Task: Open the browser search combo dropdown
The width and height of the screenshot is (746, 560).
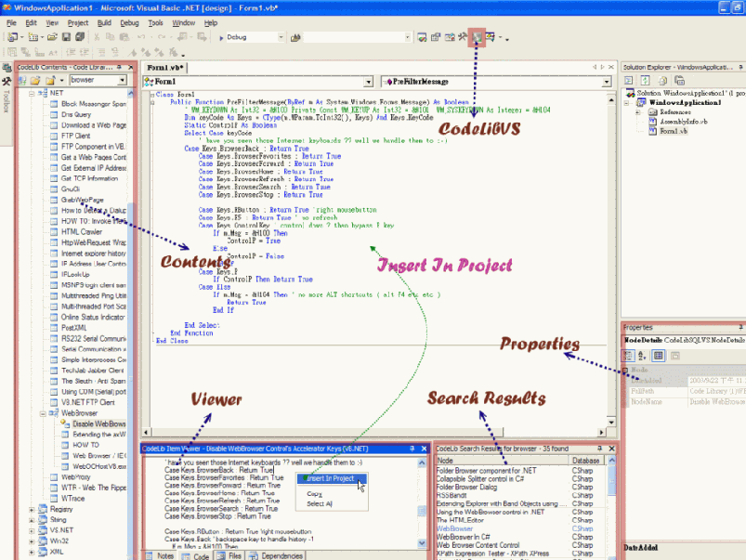Action: (123, 80)
